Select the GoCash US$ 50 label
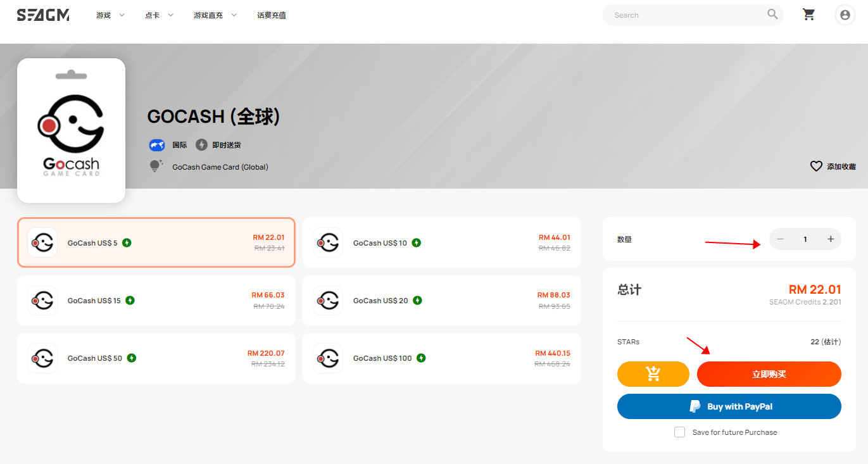This screenshot has width=868, height=464. coord(95,358)
